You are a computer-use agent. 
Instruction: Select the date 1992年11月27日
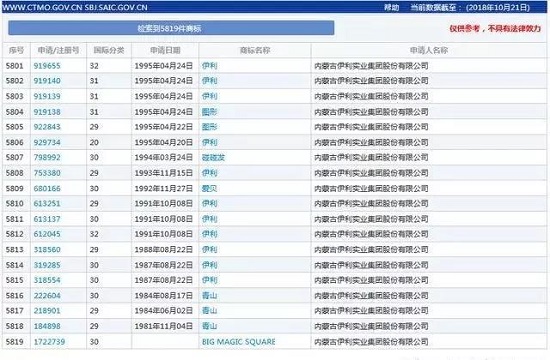coord(164,188)
